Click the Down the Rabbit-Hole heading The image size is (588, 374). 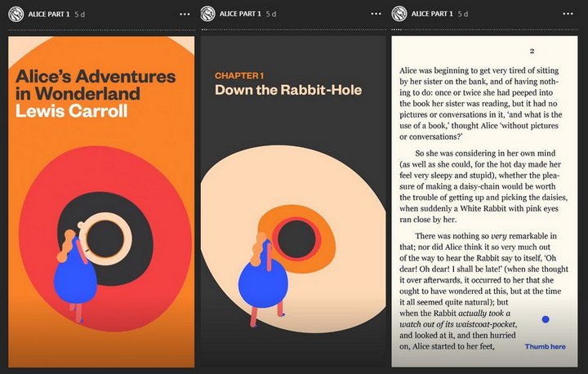(x=288, y=90)
